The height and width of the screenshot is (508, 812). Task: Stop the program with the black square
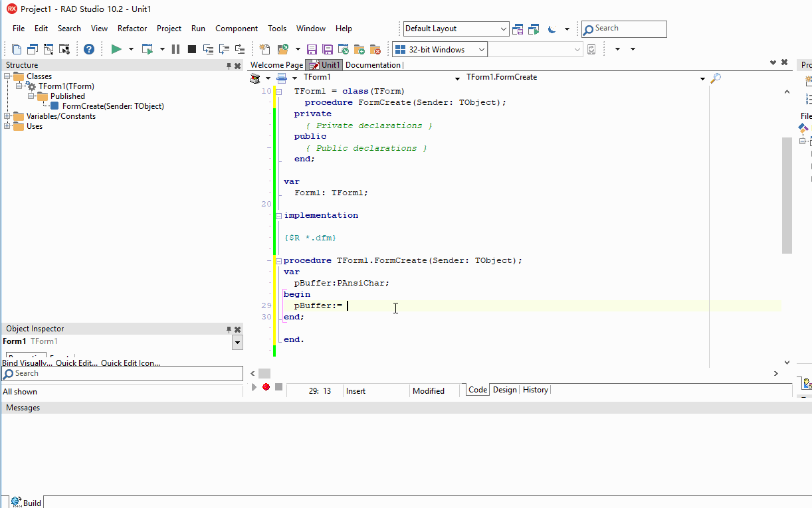[x=191, y=49]
